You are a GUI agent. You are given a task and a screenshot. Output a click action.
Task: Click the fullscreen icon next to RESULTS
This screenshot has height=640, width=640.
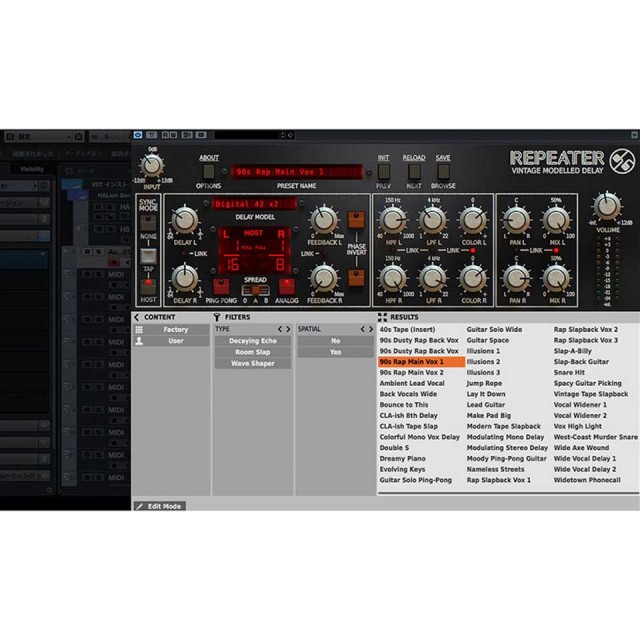[382, 317]
